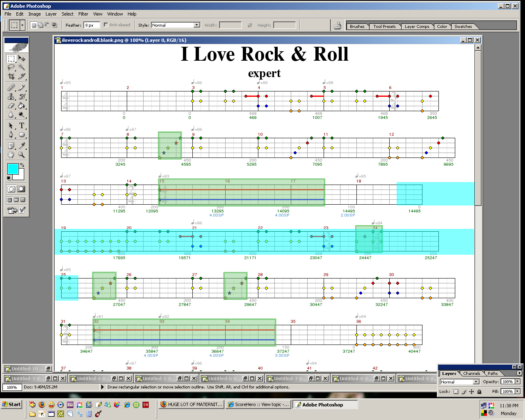Select the Zoom tool
Screen dimensions: 525x420
22,155
